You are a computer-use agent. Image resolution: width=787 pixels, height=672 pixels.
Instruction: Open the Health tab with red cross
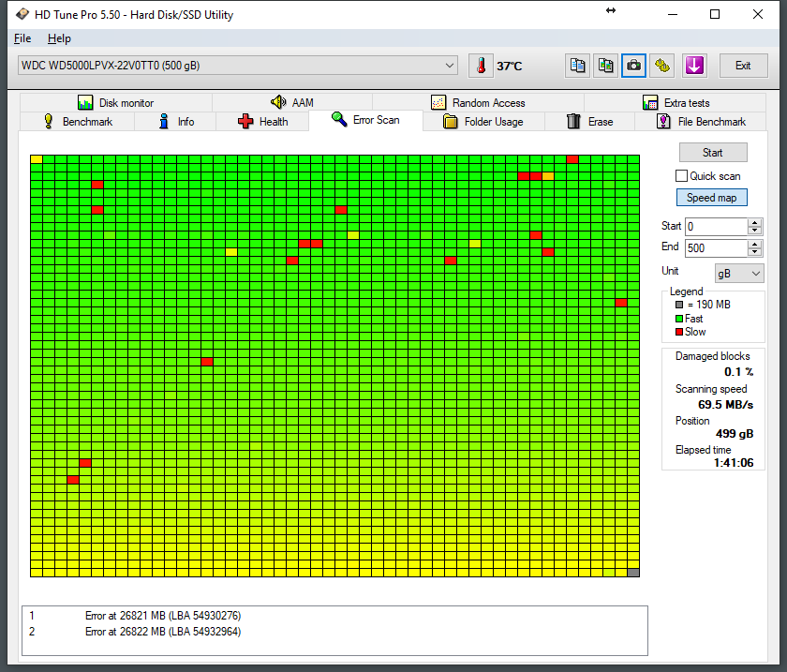(263, 122)
